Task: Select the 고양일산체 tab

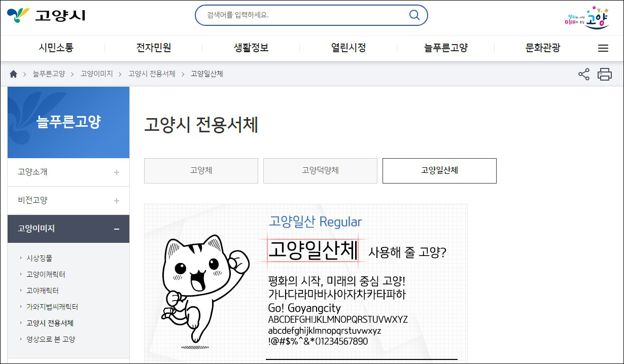Action: tap(439, 171)
